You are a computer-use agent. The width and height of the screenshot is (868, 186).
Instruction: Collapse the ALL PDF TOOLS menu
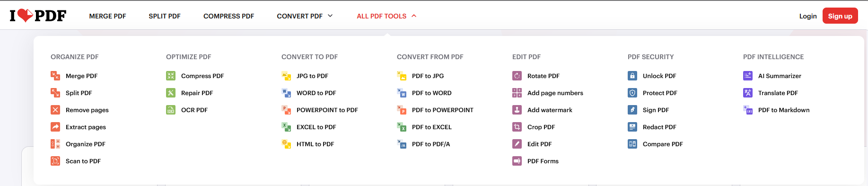(x=386, y=16)
